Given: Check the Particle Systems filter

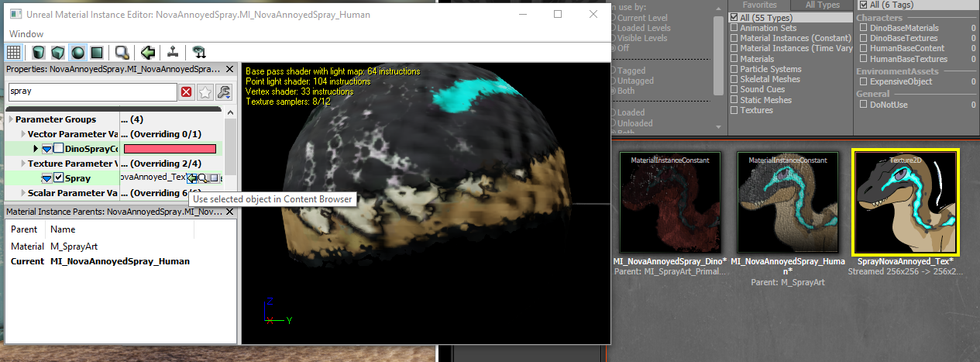Looking at the screenshot, I should (734, 69).
